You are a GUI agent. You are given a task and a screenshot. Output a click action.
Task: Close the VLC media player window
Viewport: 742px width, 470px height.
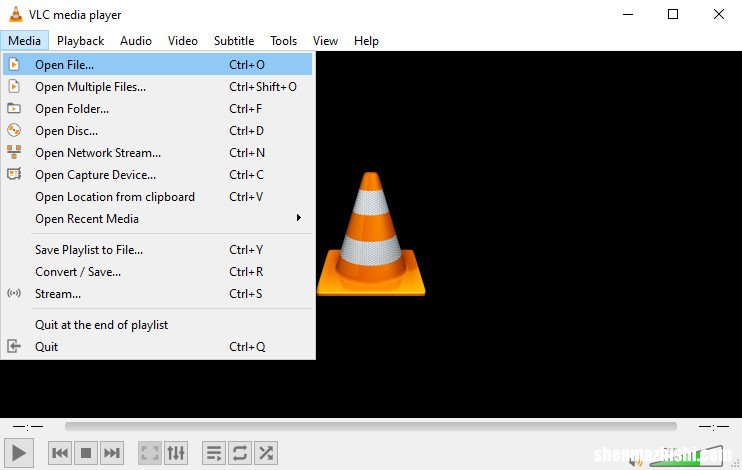click(x=718, y=14)
